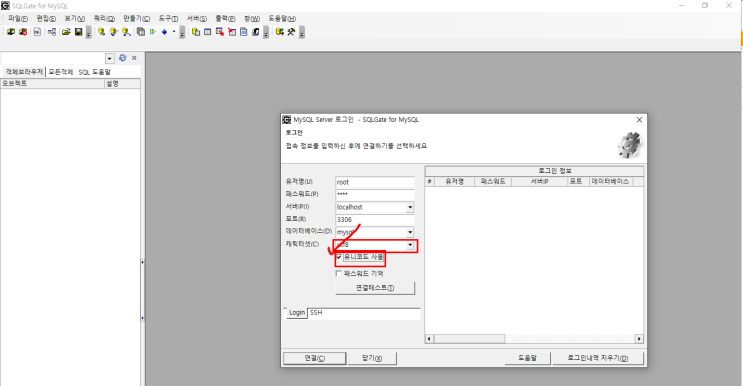
Task: Click the table with red arrow icon
Action: coord(220,32)
